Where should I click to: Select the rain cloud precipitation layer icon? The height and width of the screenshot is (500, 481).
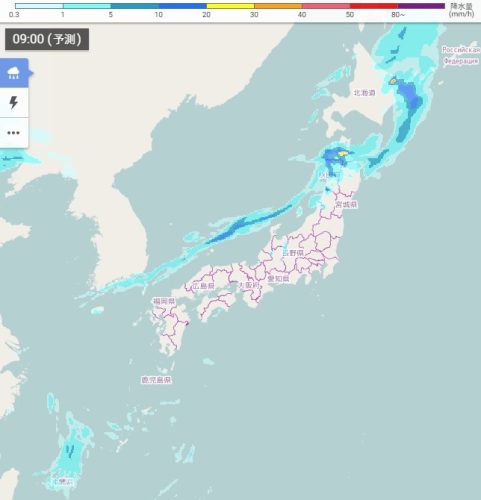pos(14,73)
